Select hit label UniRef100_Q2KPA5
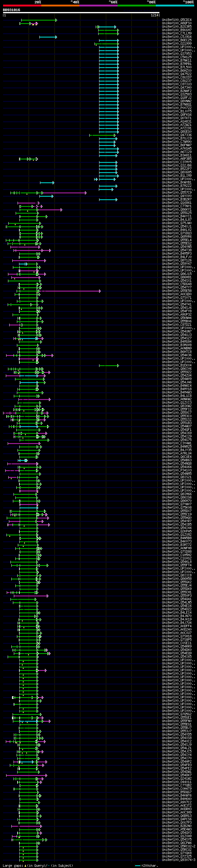 coord(177,531)
